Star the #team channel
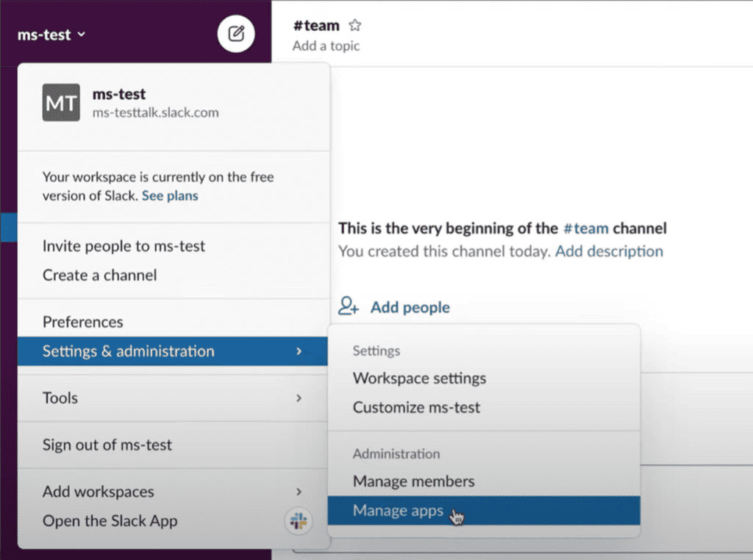 [x=355, y=26]
